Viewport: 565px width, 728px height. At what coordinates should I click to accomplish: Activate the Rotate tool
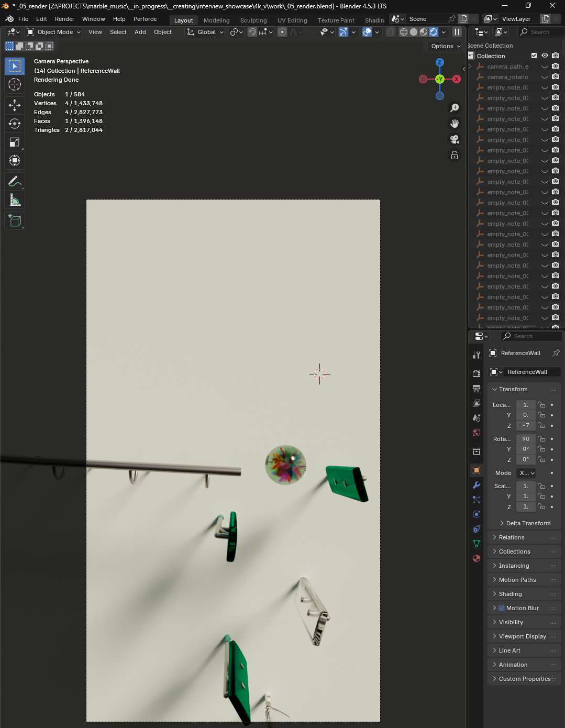14,124
